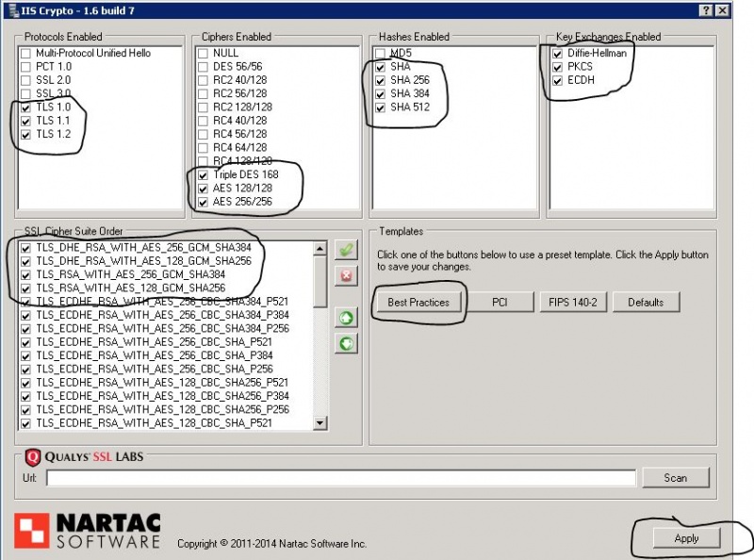Screen dimensions: 754x560
Task: Toggle the MD5 hash checkbox
Action: (x=380, y=54)
